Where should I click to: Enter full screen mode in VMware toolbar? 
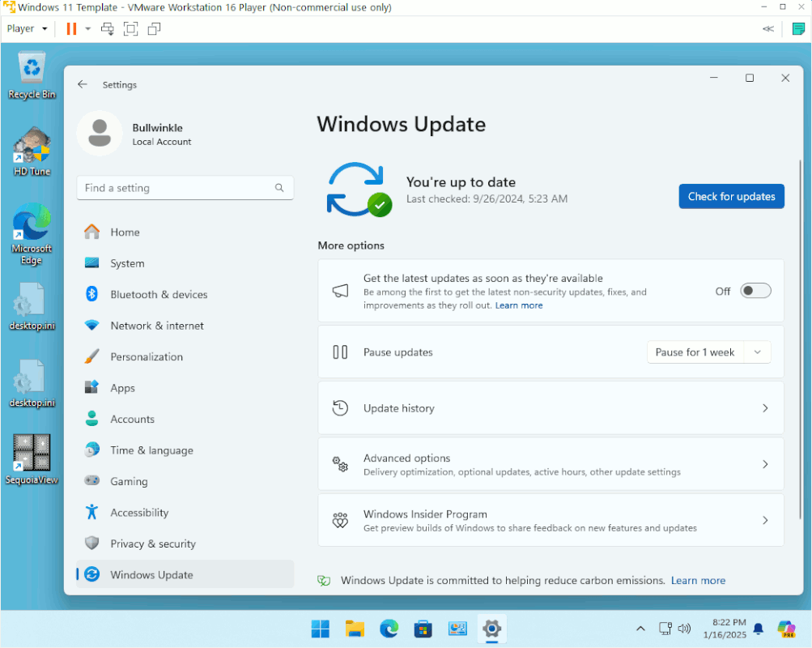click(130, 28)
